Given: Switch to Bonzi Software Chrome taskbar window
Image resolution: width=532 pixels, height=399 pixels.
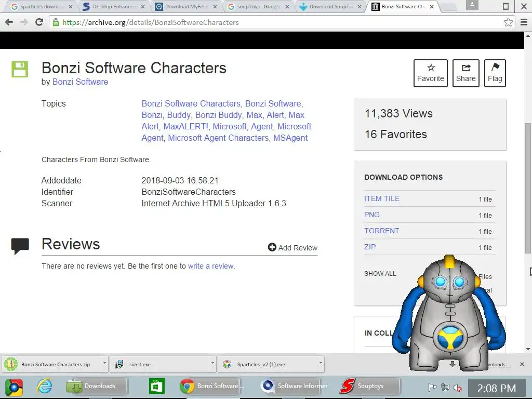Looking at the screenshot, I should [x=210, y=386].
